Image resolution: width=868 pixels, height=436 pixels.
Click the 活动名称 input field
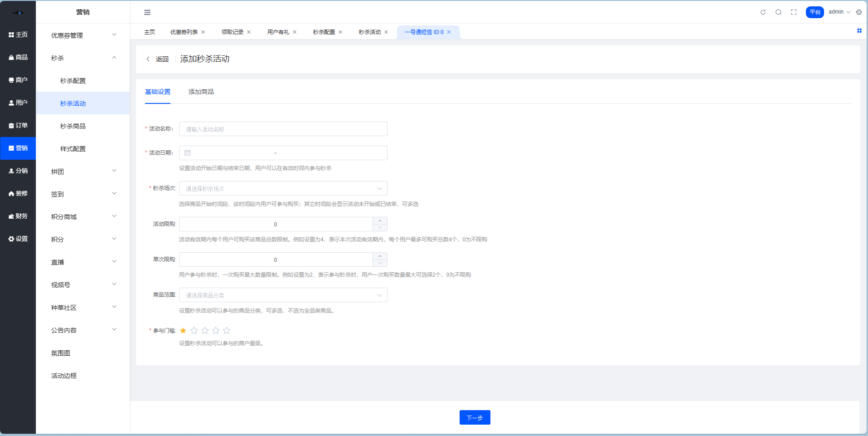point(283,129)
